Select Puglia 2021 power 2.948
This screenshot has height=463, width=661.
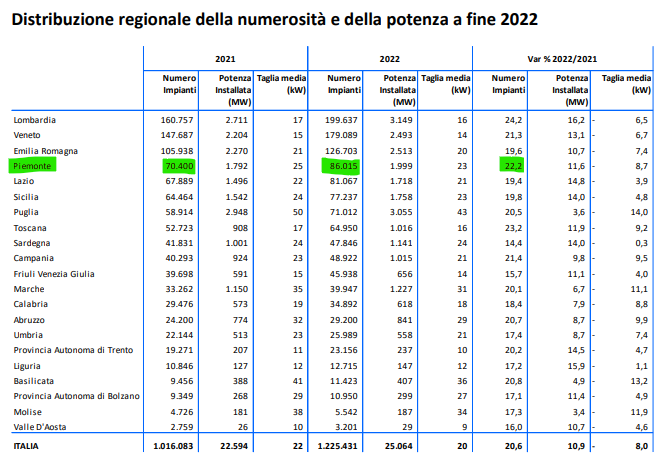point(236,212)
